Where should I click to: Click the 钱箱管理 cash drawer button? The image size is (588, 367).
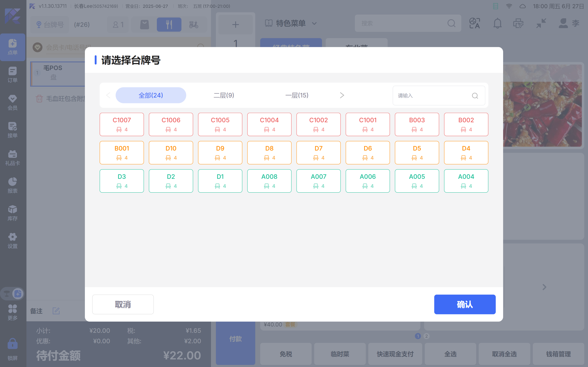558,354
